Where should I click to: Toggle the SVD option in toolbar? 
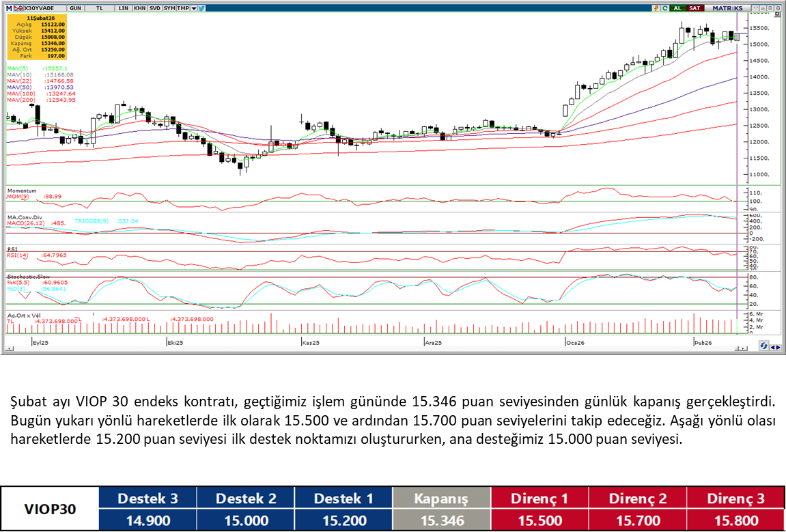154,8
